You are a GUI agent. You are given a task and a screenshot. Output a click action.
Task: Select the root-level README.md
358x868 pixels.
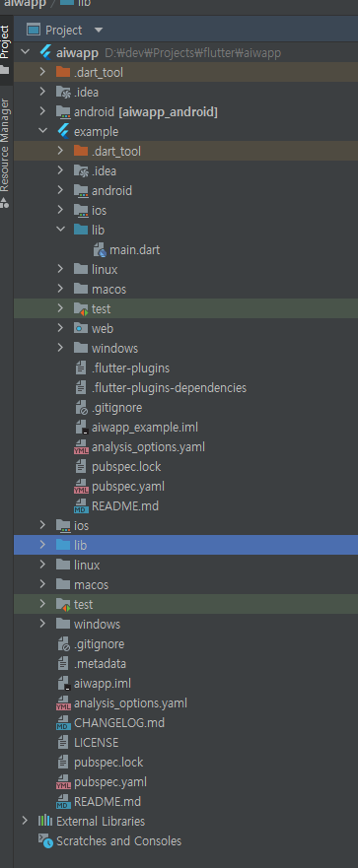(107, 802)
